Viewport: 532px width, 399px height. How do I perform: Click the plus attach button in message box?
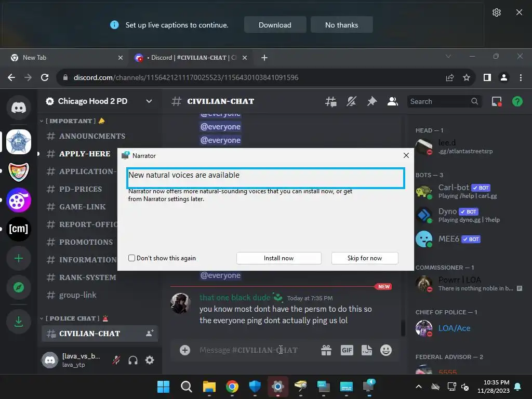click(x=185, y=350)
